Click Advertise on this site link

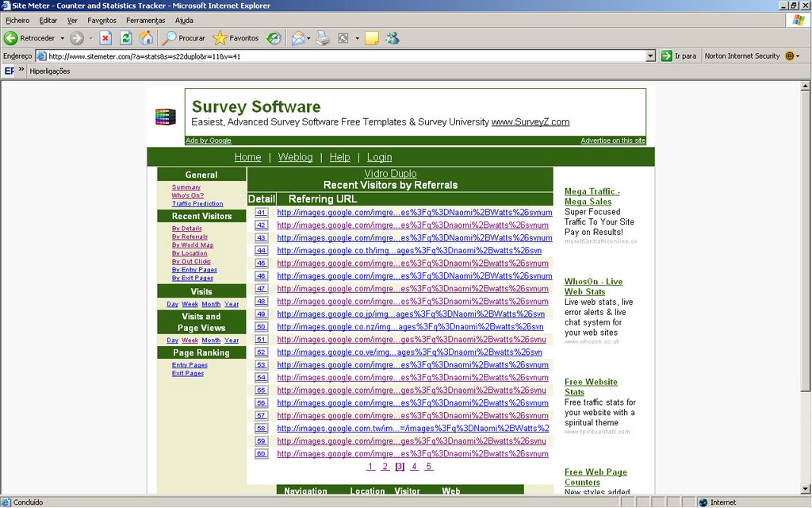pyautogui.click(x=613, y=140)
